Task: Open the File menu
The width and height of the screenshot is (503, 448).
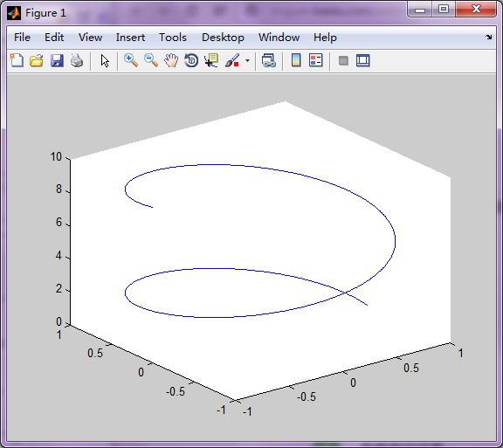Action: [22, 38]
